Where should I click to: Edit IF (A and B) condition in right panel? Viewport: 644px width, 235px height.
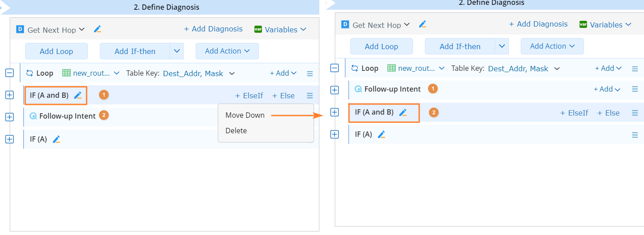[403, 112]
